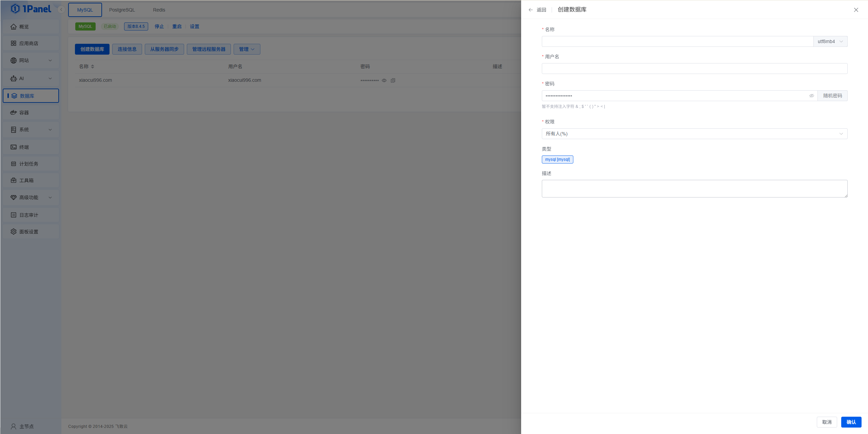Click the 1Panel logo icon
Screen dimensions: 868x434
[x=15, y=9]
